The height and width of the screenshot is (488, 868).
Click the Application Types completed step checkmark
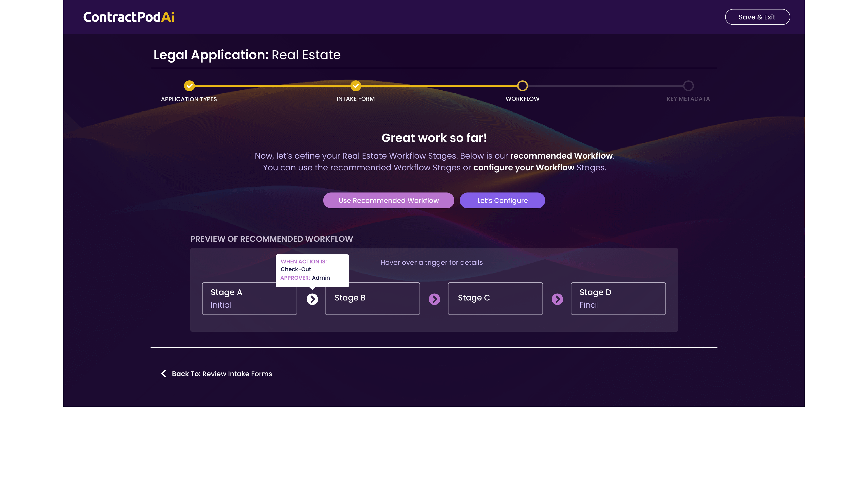coord(189,86)
